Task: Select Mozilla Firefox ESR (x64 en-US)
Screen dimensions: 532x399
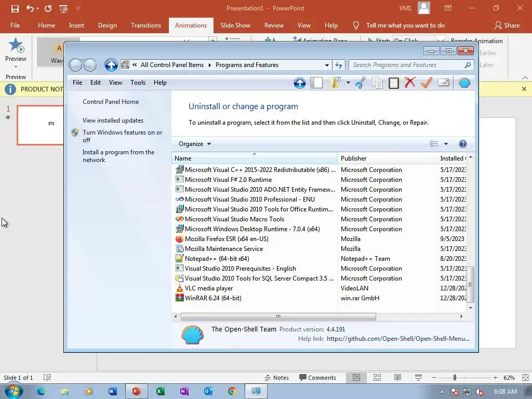Action: [227, 239]
